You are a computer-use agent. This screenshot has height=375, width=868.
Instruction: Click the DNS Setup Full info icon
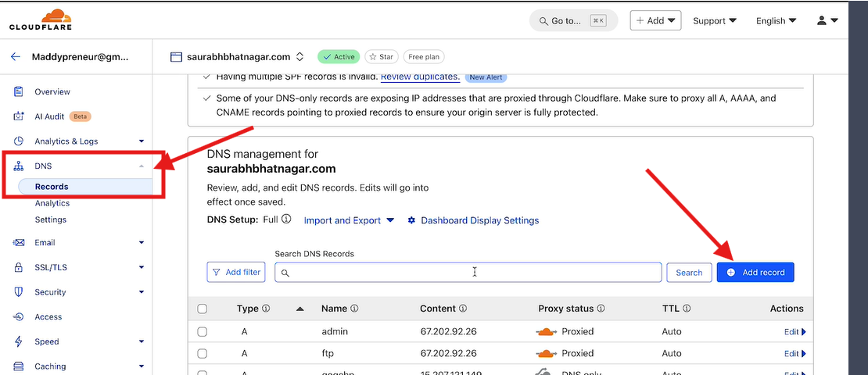tap(286, 219)
